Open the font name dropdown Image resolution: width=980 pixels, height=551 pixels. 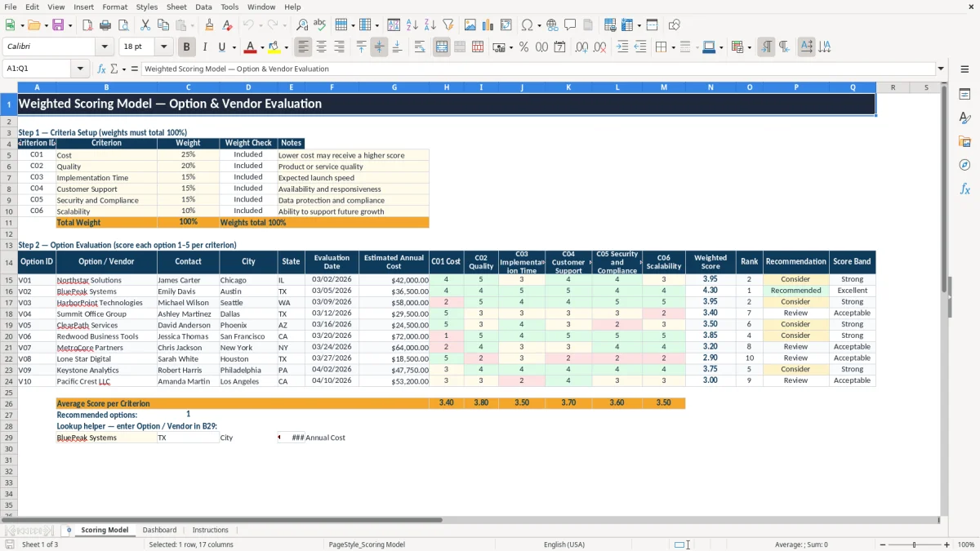pyautogui.click(x=105, y=47)
